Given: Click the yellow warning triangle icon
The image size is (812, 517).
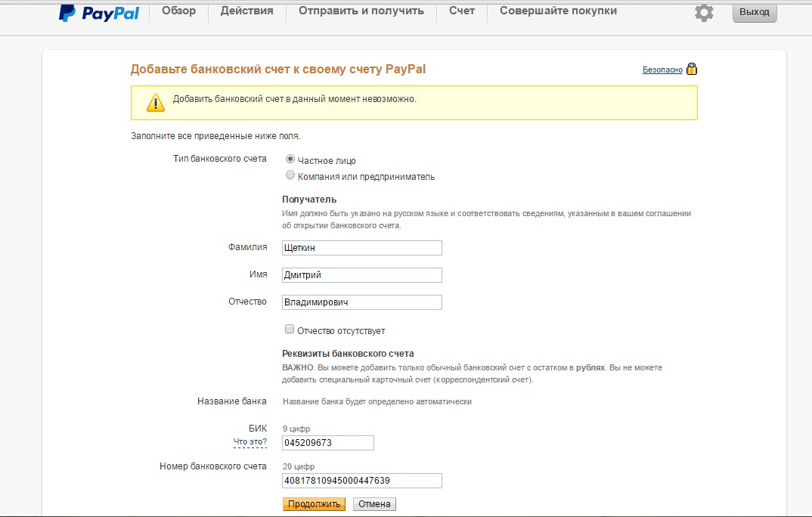Looking at the screenshot, I should pyautogui.click(x=155, y=103).
